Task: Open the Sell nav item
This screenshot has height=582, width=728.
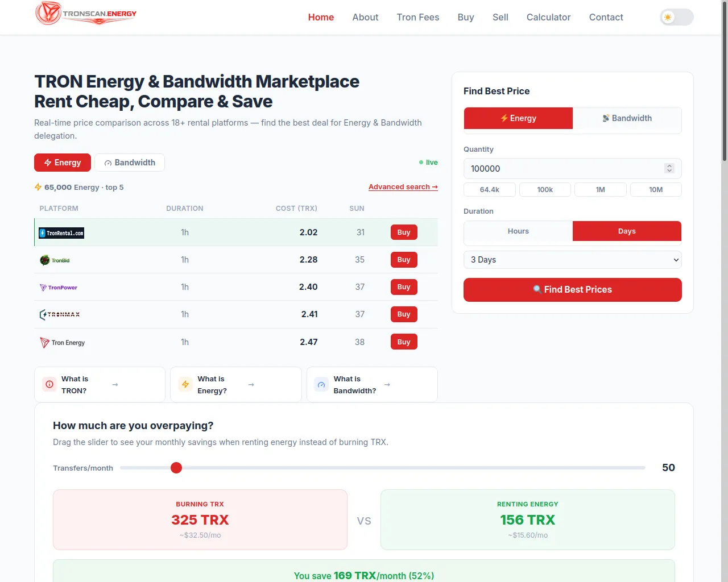Action: (500, 17)
